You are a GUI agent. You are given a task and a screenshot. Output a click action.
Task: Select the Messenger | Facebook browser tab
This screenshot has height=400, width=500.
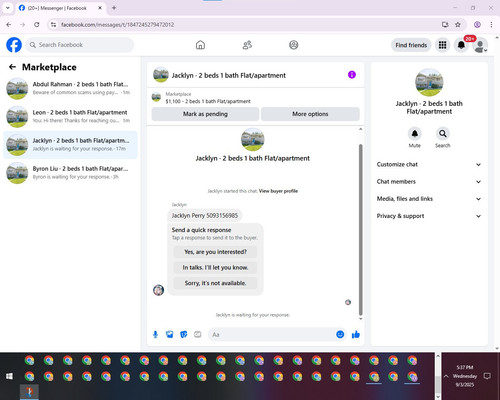point(60,8)
